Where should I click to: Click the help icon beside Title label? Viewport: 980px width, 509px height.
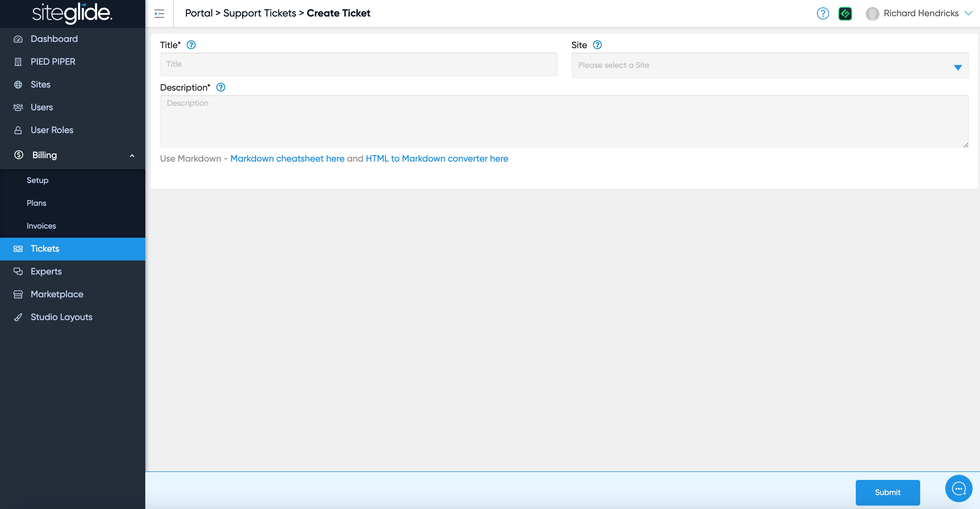pos(191,45)
